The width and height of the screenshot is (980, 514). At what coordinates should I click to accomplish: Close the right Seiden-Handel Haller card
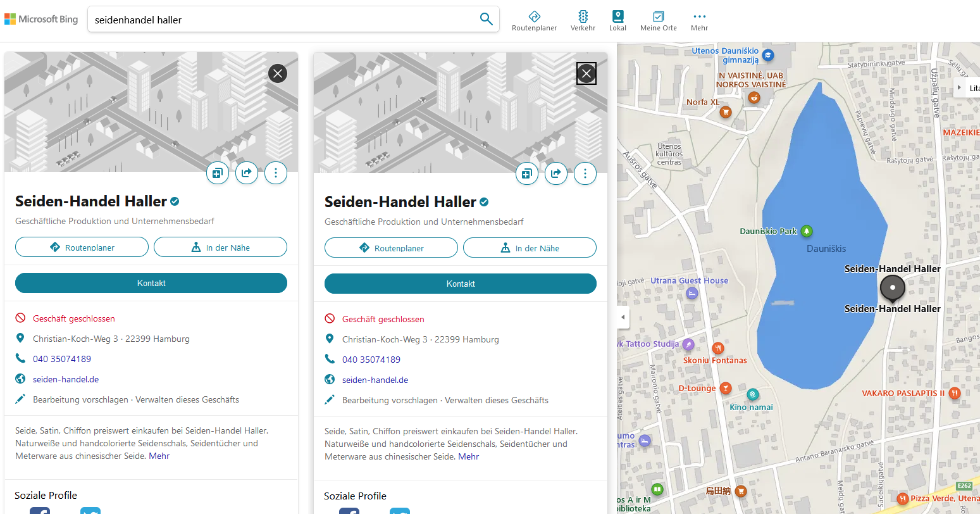coord(586,73)
